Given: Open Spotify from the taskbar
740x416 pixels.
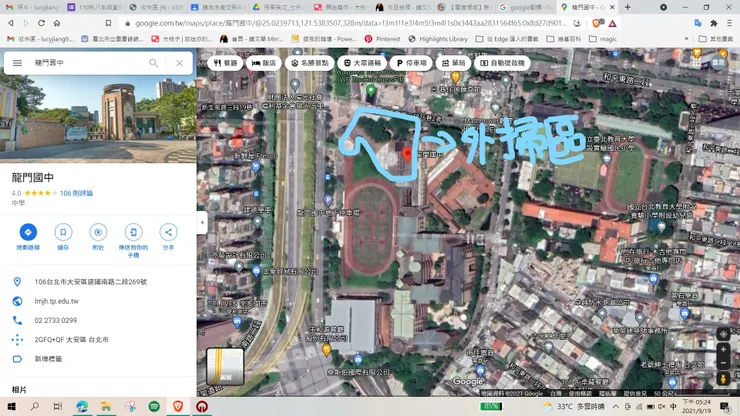Looking at the screenshot, I should tap(154, 407).
